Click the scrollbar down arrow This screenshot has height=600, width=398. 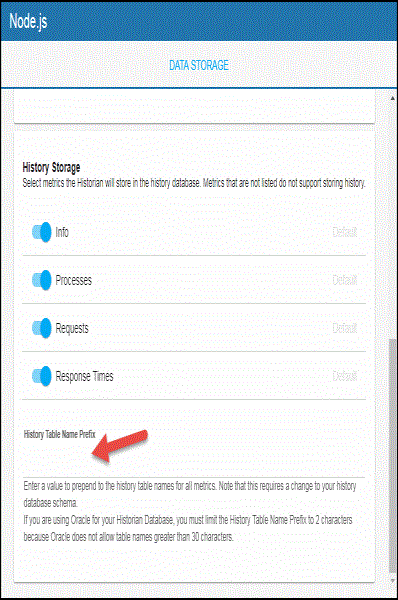(x=392, y=581)
